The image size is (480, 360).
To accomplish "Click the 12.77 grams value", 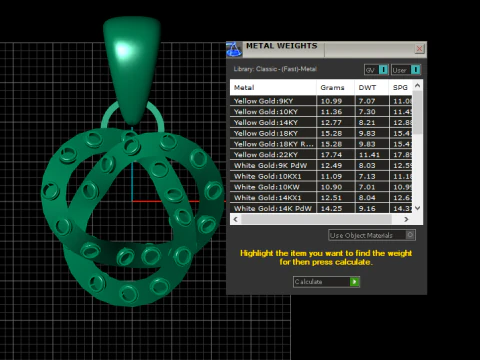I will [x=331, y=122].
